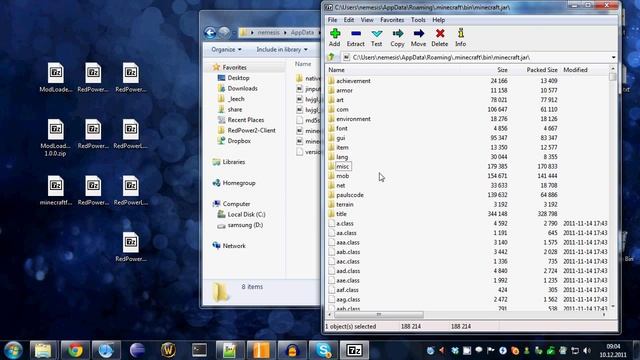Viewport: 640px width, 360px height.
Task: Click the Explorer back button
Action: [210, 33]
